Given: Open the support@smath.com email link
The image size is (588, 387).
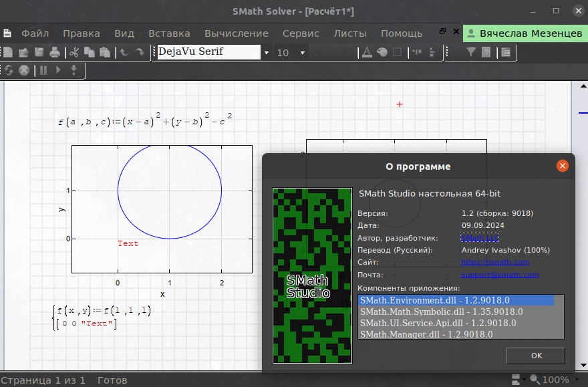Looking at the screenshot, I should click(500, 275).
